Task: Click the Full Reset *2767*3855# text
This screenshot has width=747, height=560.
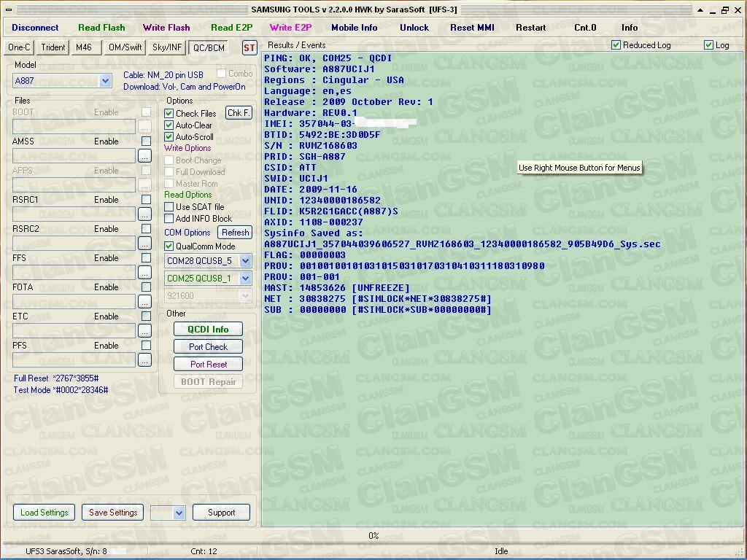Action: [x=55, y=378]
